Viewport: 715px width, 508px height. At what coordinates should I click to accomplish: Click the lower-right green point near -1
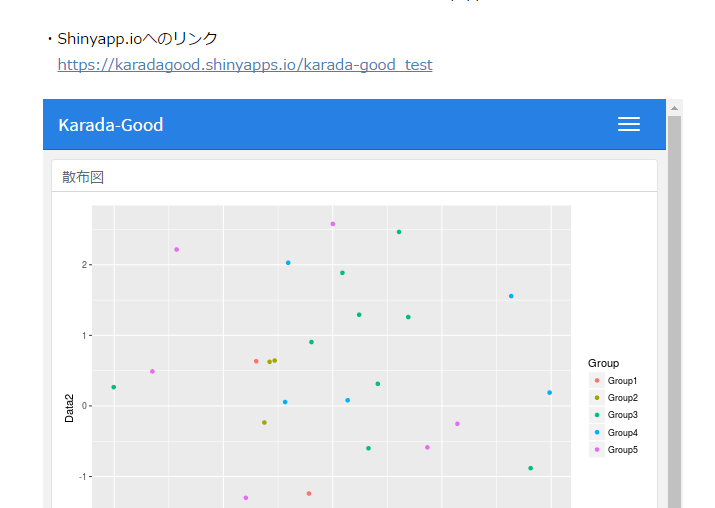click(x=530, y=468)
